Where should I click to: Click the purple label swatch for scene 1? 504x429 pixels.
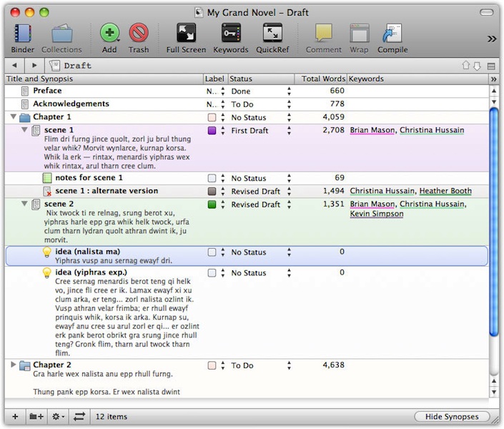click(x=212, y=131)
